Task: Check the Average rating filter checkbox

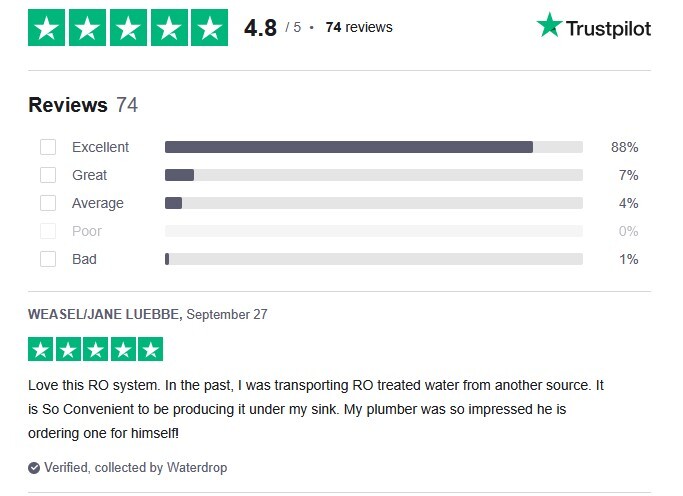Action: [x=48, y=203]
